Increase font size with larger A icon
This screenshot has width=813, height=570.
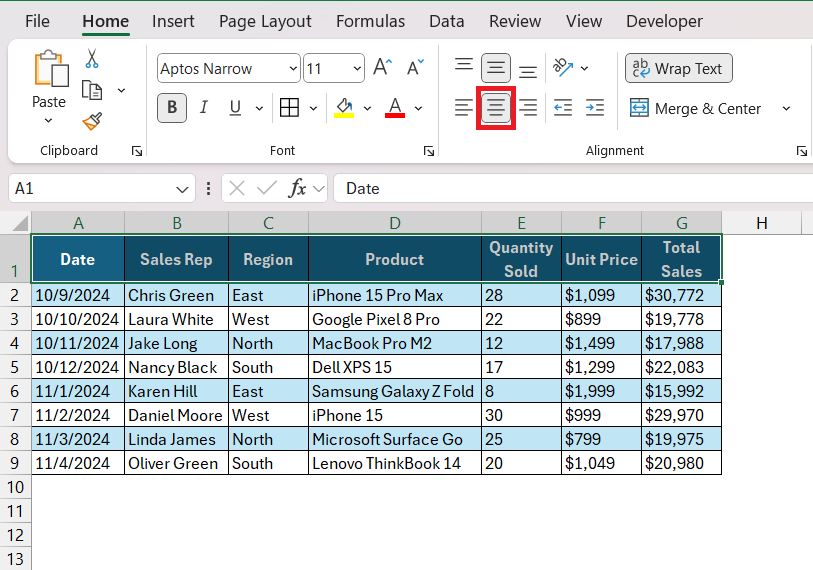[383, 67]
